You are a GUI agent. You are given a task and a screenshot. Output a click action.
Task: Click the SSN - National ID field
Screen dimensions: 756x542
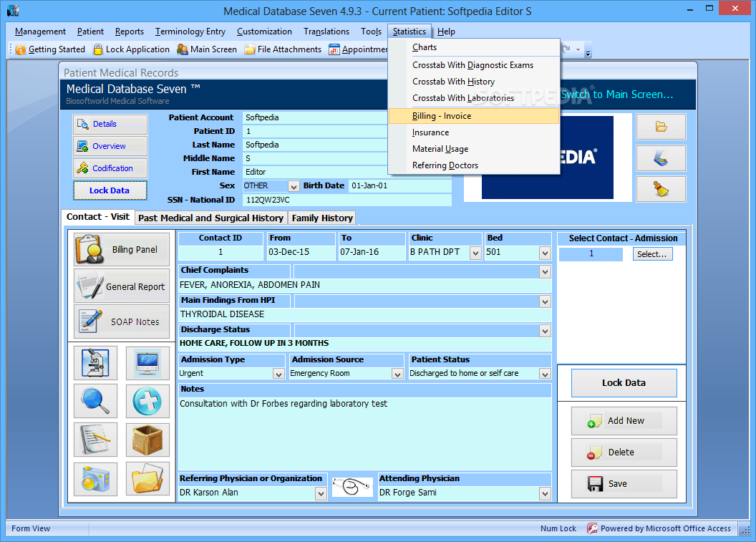tap(347, 200)
